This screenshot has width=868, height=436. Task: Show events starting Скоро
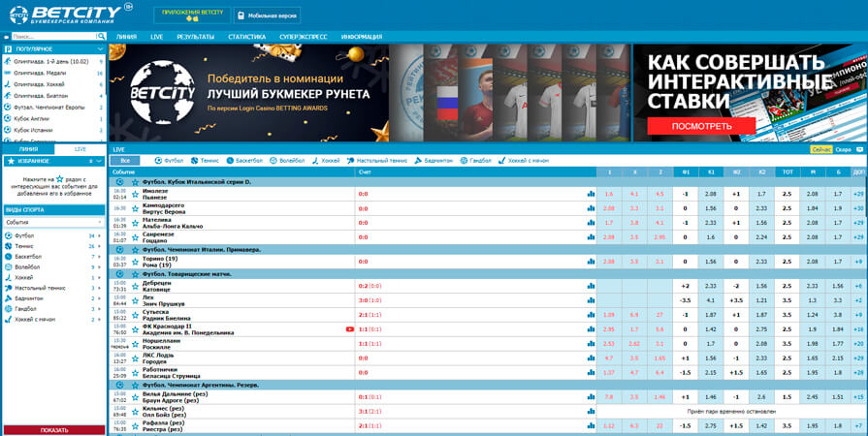[843, 149]
